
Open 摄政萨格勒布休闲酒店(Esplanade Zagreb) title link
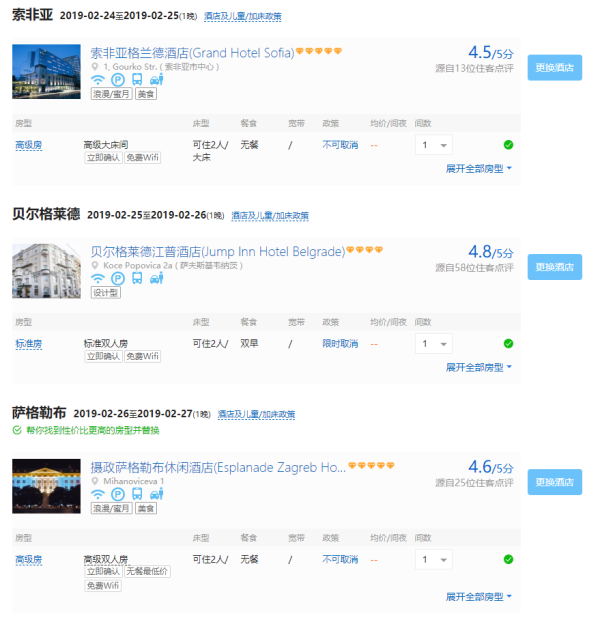coord(218,467)
